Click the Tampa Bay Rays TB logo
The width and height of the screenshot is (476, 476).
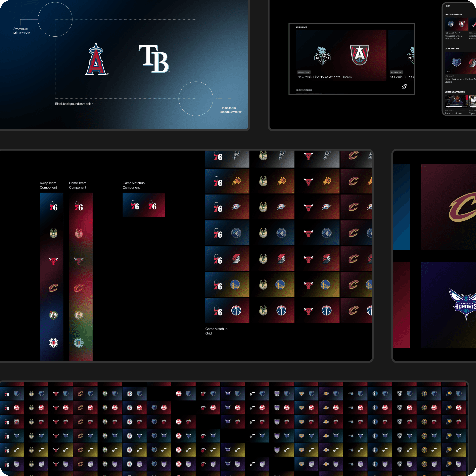tap(154, 59)
